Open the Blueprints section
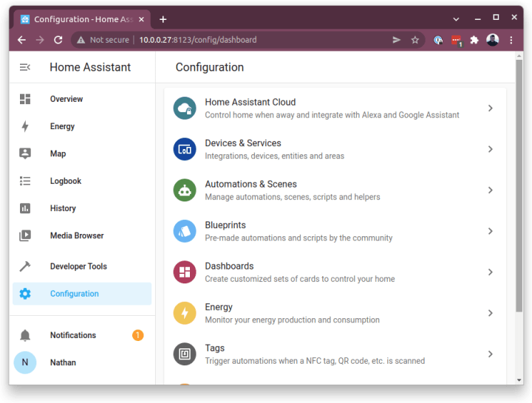Image resolution: width=532 pixels, height=403 pixels. [335, 231]
